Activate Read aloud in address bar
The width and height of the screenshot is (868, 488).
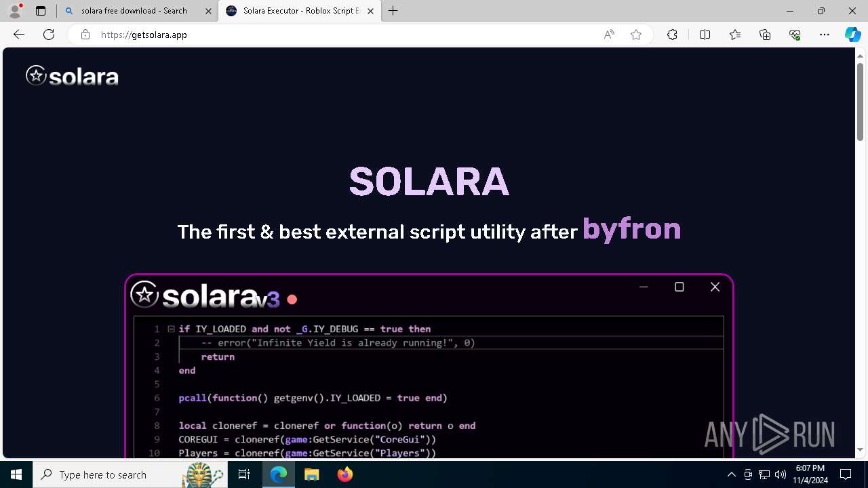point(609,35)
